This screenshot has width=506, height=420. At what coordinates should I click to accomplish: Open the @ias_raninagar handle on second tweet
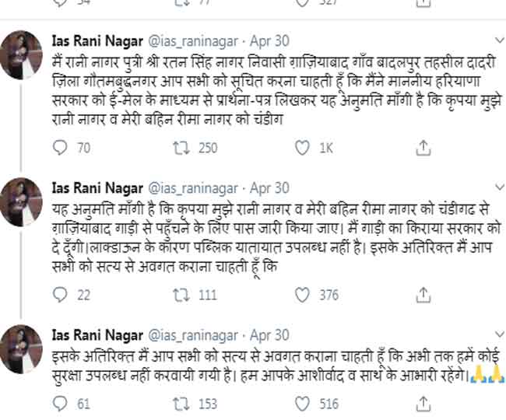coord(192,187)
